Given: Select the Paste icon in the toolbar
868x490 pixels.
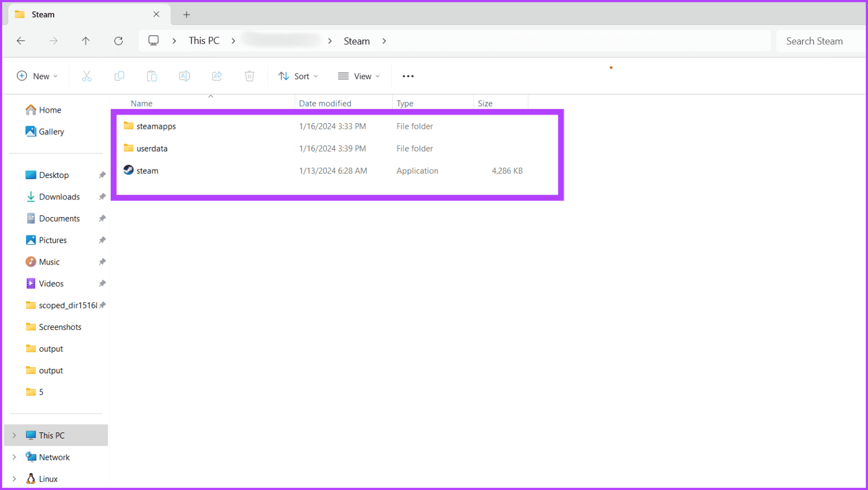Looking at the screenshot, I should pyautogui.click(x=151, y=76).
